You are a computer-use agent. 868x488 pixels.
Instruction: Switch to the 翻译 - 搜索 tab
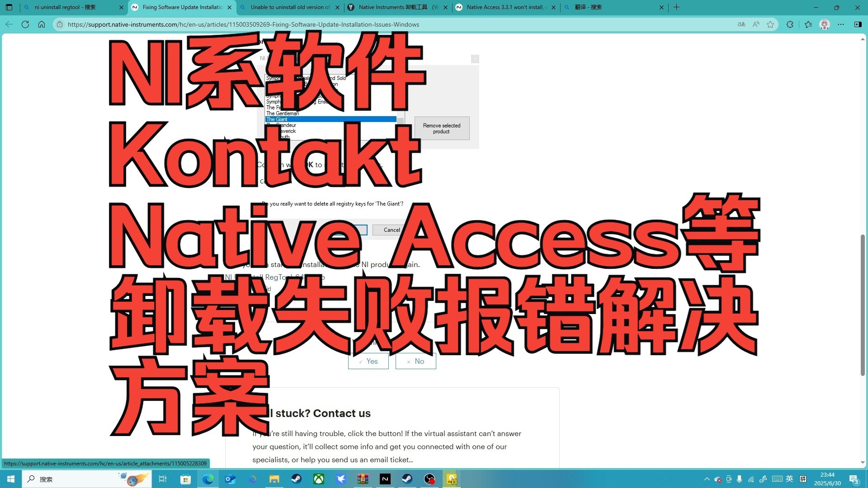(x=614, y=7)
